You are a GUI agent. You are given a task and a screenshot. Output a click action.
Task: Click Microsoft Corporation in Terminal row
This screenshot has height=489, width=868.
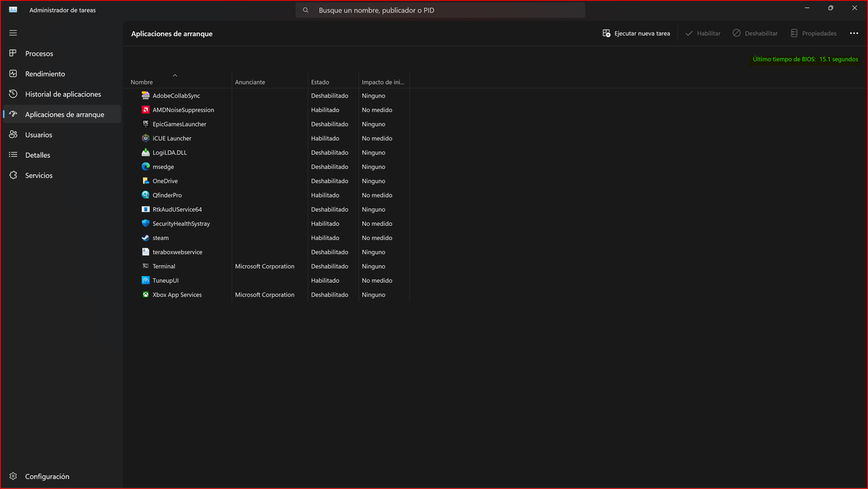click(264, 267)
